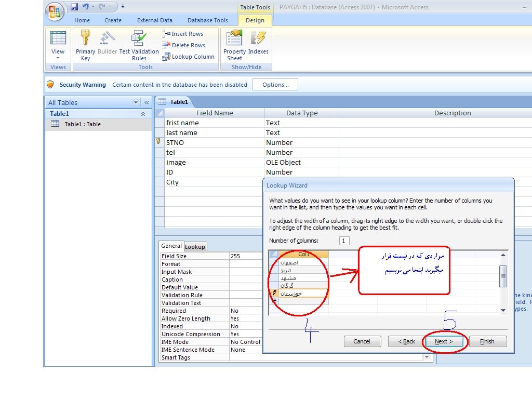Screen dimensions: 532x399
Task: Finish the Lookup Wizard
Action: 487,341
